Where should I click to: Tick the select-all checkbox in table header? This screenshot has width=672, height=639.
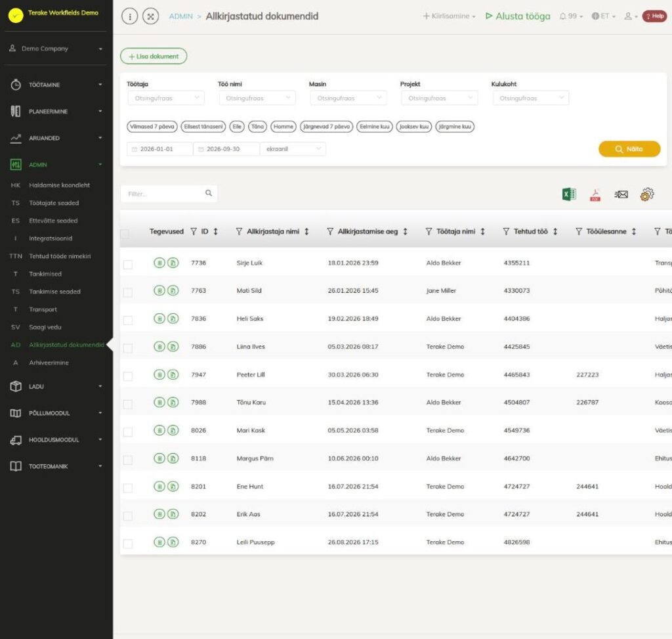[x=125, y=234]
